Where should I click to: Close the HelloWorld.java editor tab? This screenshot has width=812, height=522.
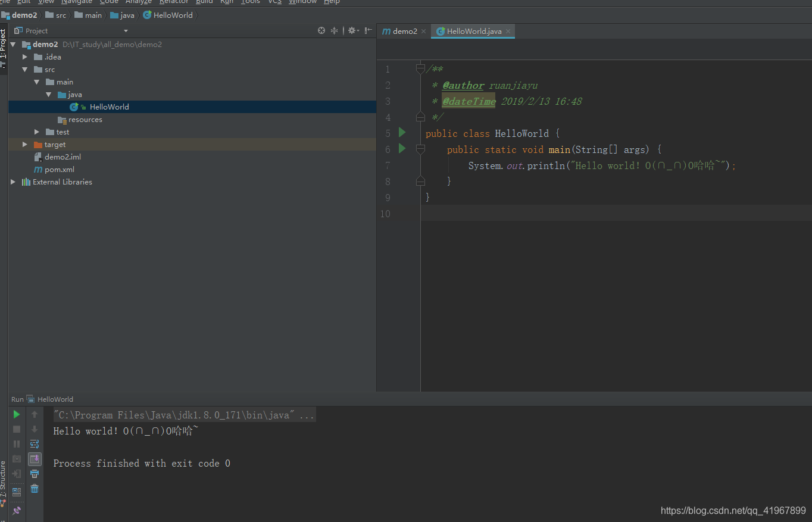(507, 32)
